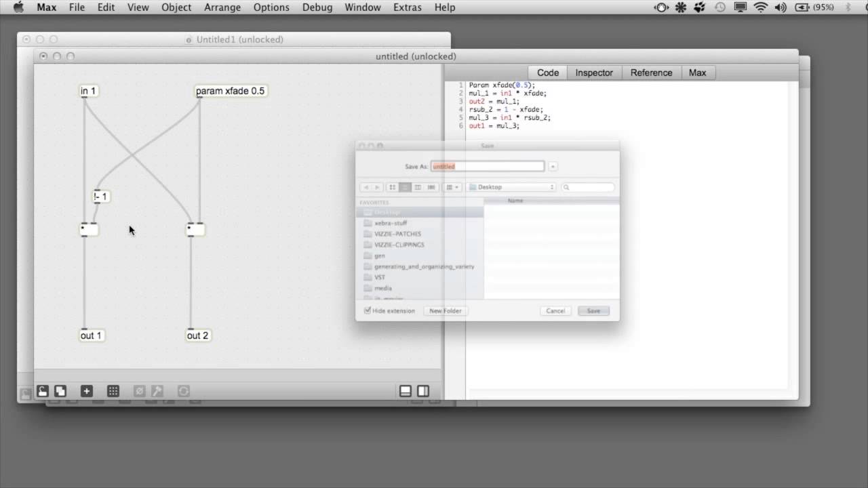Click the circular refresh toolbar icon
The width and height of the screenshot is (868, 488).
click(x=183, y=391)
